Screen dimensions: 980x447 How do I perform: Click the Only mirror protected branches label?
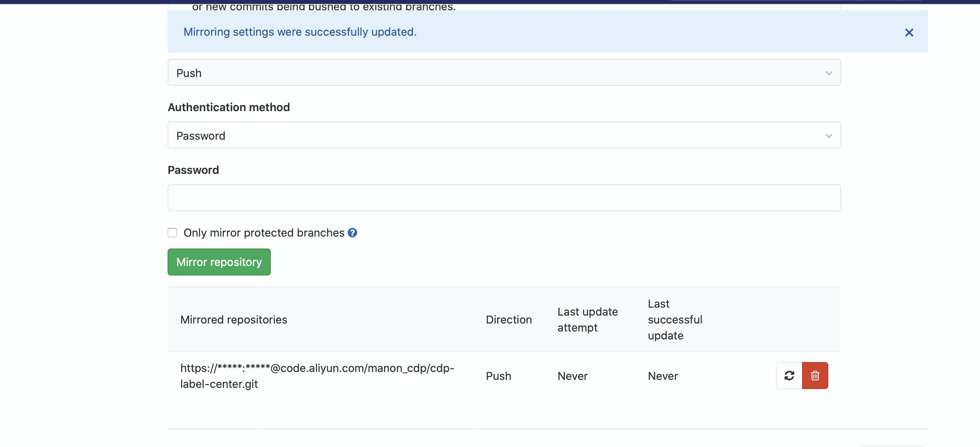(x=264, y=233)
